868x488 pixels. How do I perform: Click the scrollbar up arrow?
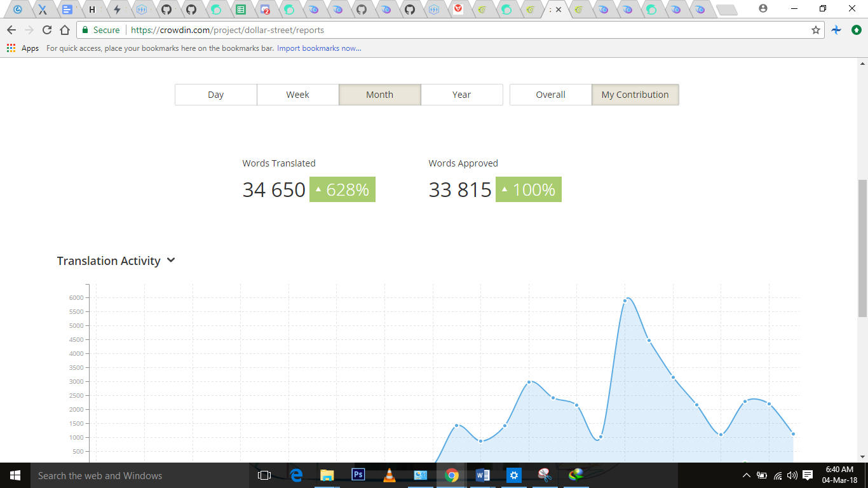pos(862,64)
